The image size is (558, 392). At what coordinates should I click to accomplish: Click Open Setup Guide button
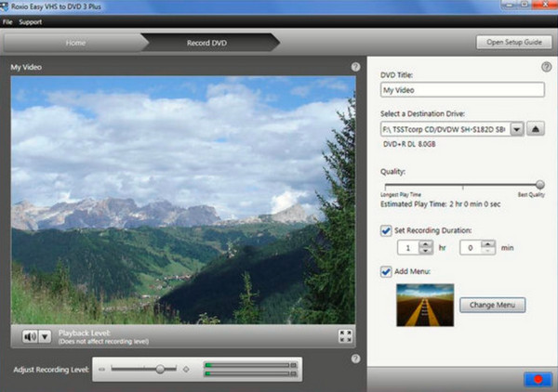514,42
